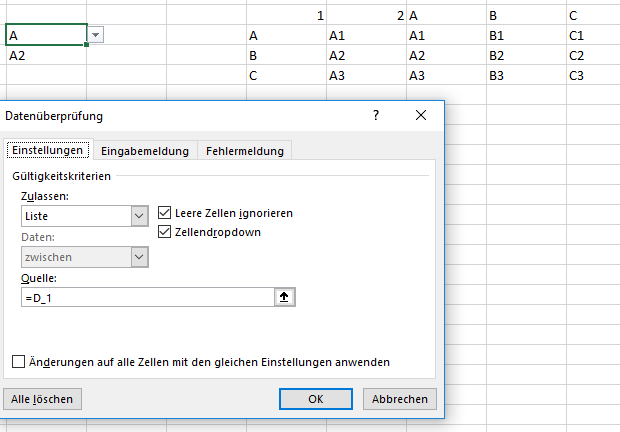Click the Alle löschen button
The image size is (620, 432).
42,398
